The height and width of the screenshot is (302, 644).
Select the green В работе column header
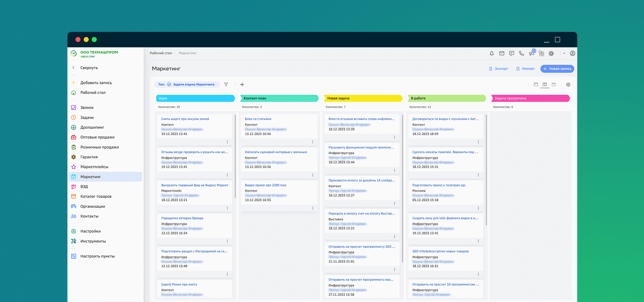point(447,98)
